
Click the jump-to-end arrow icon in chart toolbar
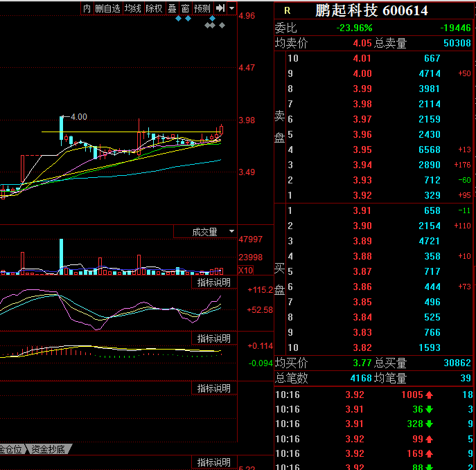220,8
